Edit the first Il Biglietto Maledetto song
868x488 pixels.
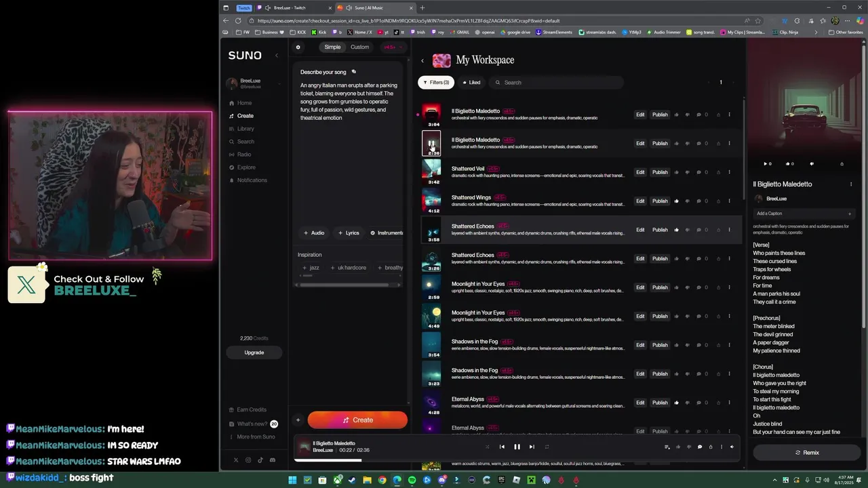click(x=640, y=115)
